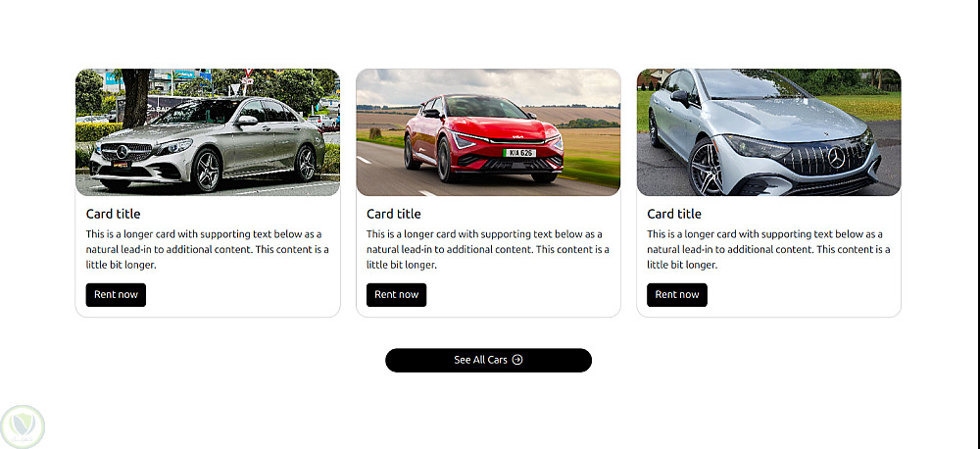This screenshot has height=449, width=980.
Task: Click Rent now under the first car card
Action: [x=116, y=294]
